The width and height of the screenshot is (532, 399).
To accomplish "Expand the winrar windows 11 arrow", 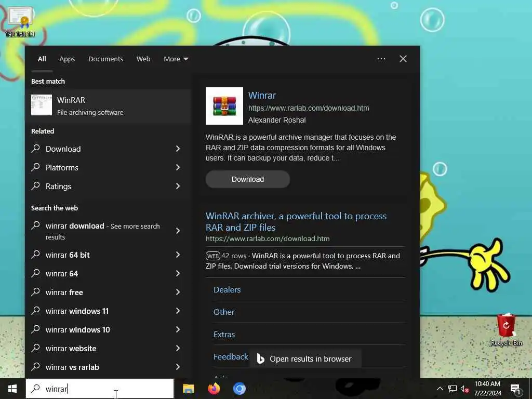I will [178, 311].
